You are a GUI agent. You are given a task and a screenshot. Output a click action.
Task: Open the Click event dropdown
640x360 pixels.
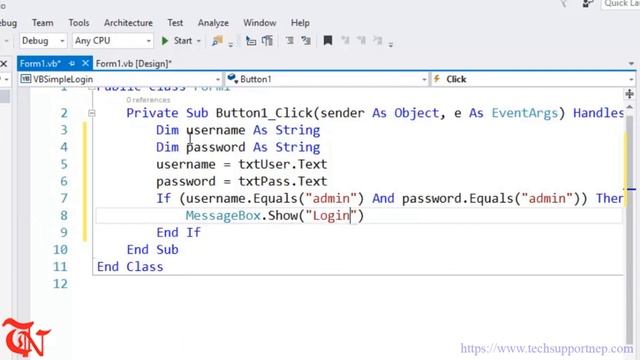534,79
